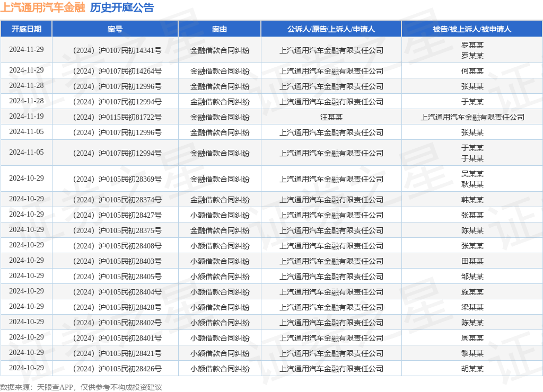The height and width of the screenshot is (392, 543).
Task: Click defendant 陈某某 in the 28375 row
Action: pos(472,231)
